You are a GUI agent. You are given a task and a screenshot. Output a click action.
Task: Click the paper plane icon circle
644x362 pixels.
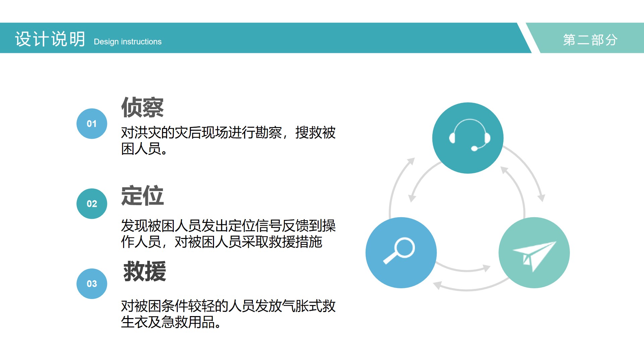[534, 253]
